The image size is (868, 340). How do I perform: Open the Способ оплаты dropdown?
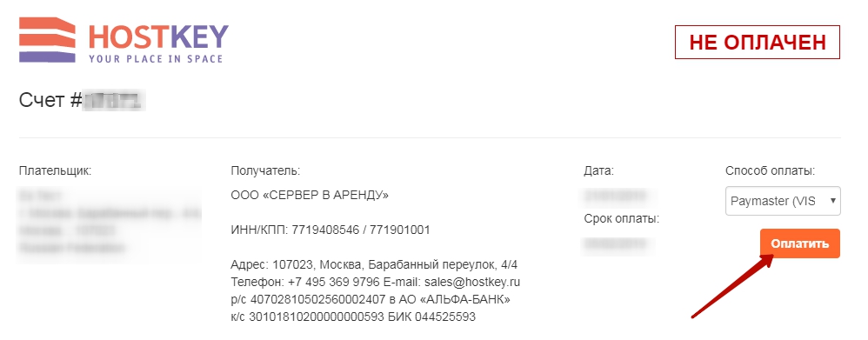click(783, 201)
